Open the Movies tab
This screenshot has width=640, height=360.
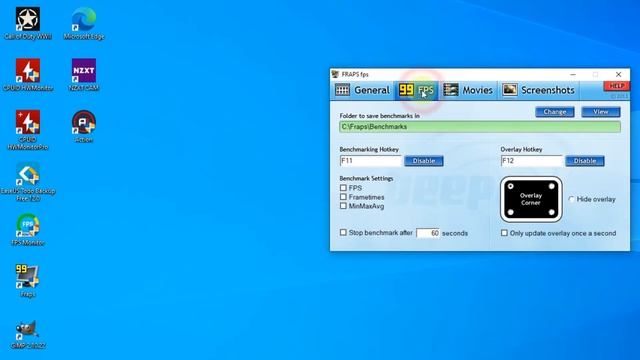click(x=468, y=90)
